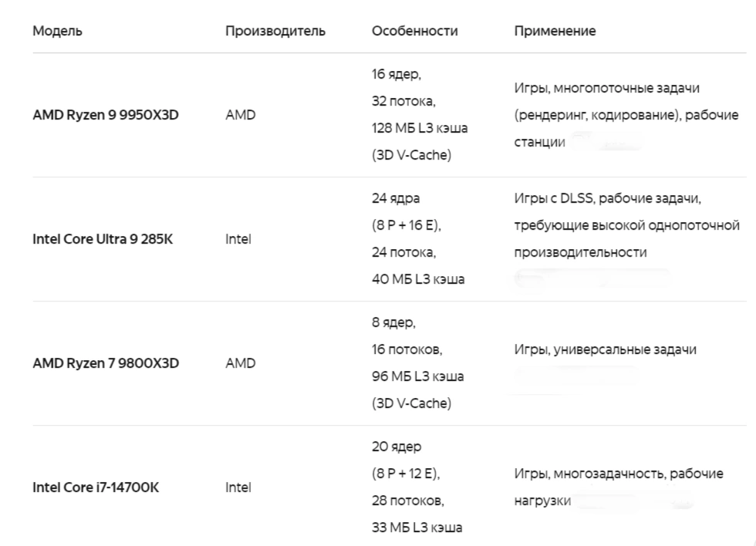Click Intel manufacturer cell in Core Ultra 9 row

(x=238, y=239)
